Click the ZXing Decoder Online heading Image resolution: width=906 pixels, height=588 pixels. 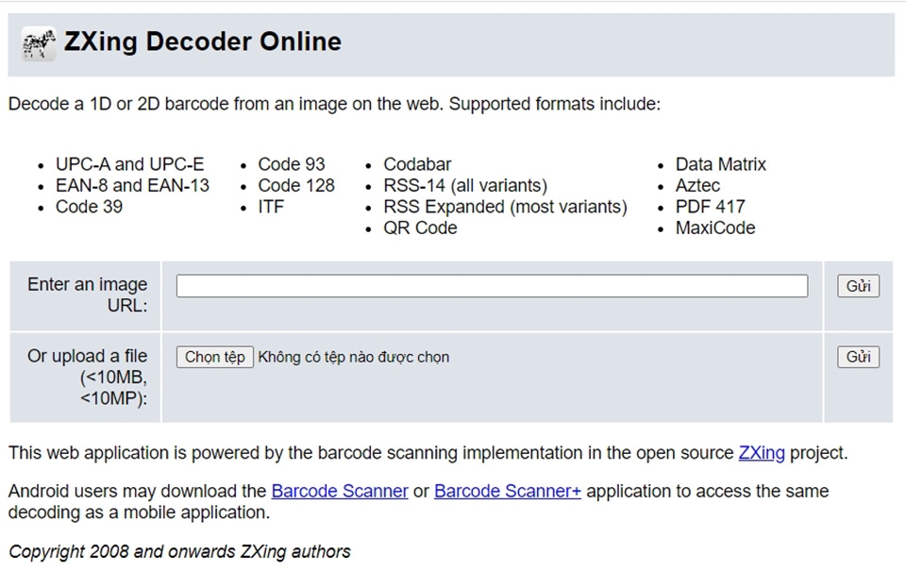pos(202,42)
